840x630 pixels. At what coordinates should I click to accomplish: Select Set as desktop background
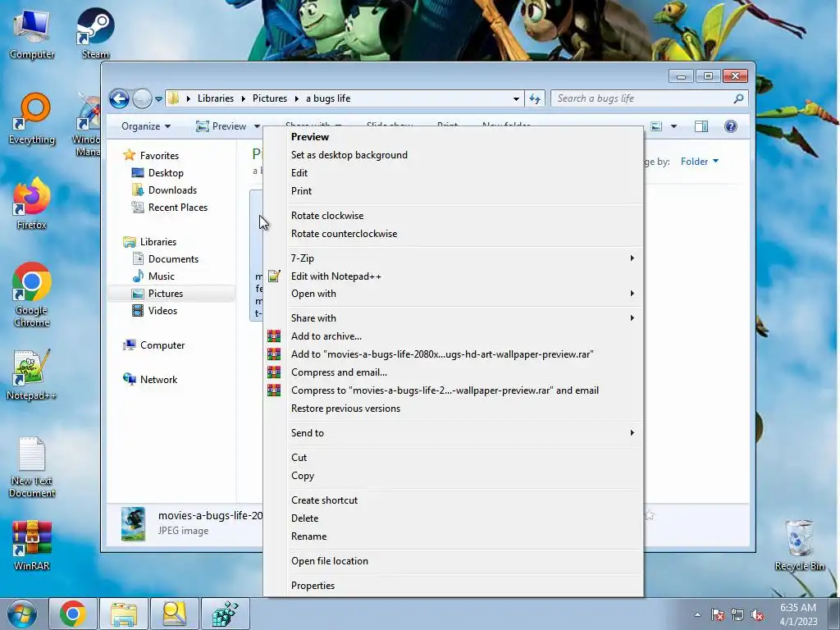point(453,155)
